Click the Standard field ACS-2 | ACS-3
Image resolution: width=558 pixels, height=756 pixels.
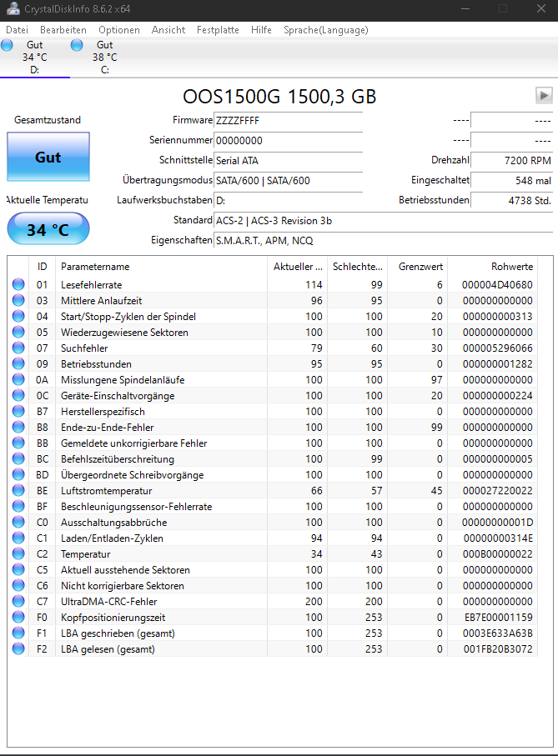384,221
